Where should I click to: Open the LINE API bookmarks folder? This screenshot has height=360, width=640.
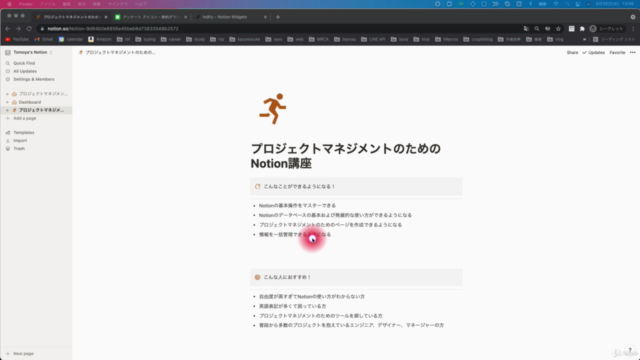(373, 39)
